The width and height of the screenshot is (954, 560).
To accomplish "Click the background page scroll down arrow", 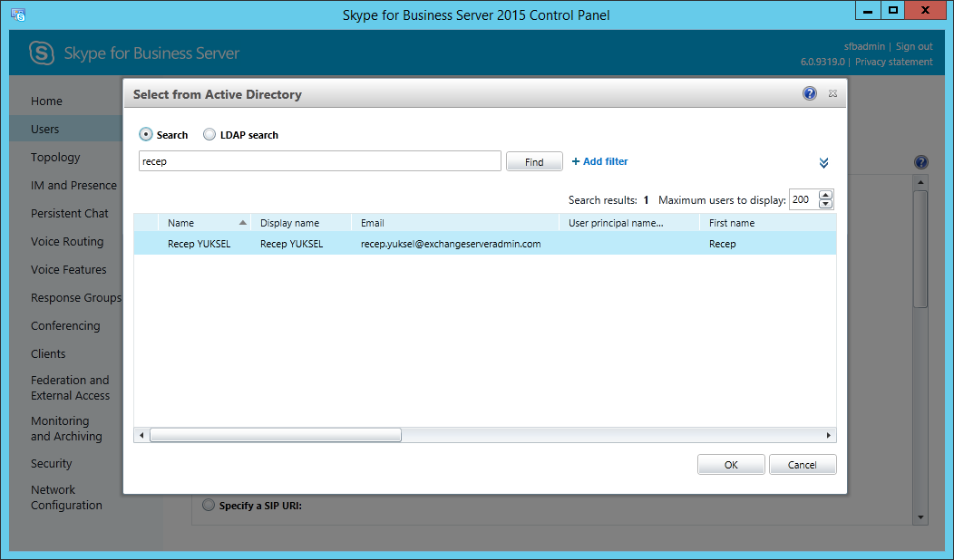I will [920, 517].
